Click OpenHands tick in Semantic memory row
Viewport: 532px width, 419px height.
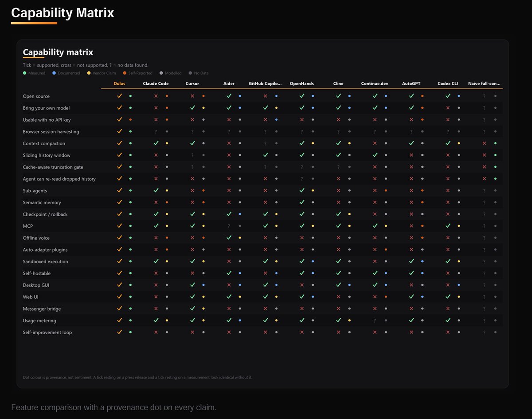[x=302, y=202]
